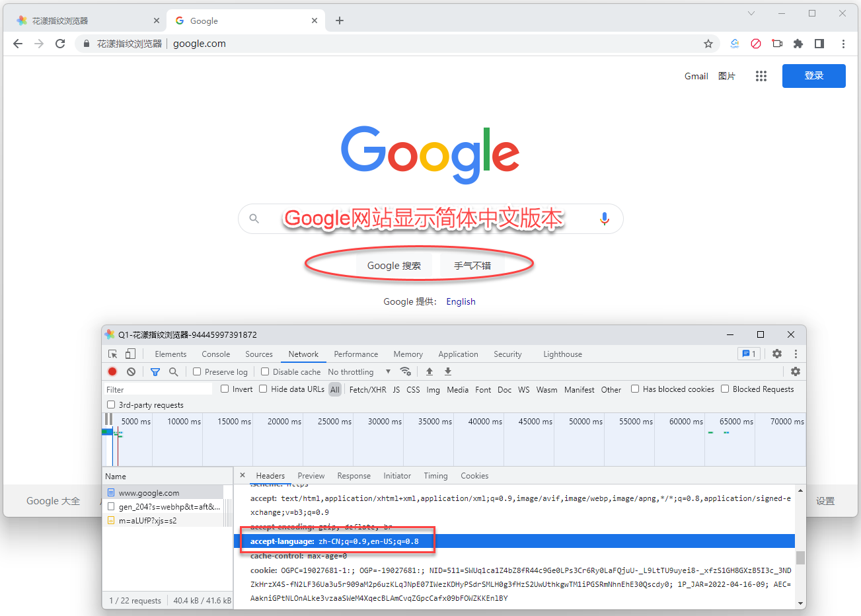This screenshot has width=861, height=616.
Task: Open the Google apps grid
Action: click(x=761, y=76)
